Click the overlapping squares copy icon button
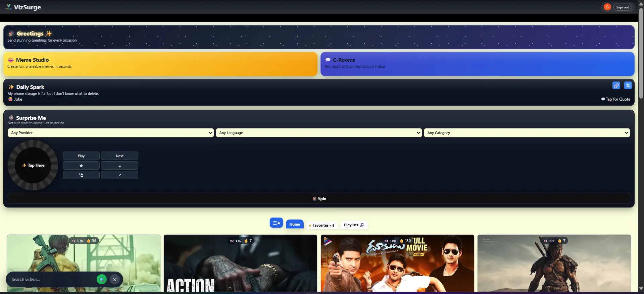Viewport: 644px width, 294px height. click(81, 175)
